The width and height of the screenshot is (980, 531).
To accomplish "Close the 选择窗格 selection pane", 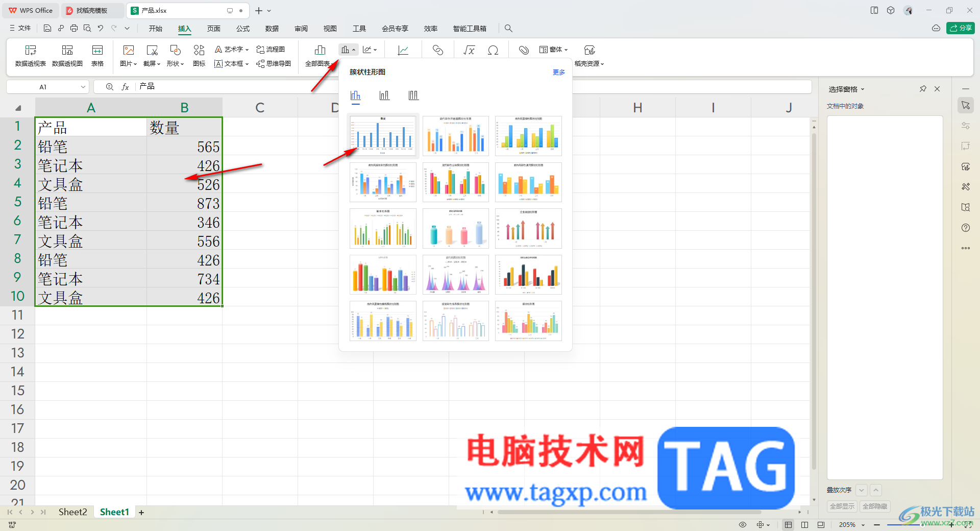I will pyautogui.click(x=937, y=89).
